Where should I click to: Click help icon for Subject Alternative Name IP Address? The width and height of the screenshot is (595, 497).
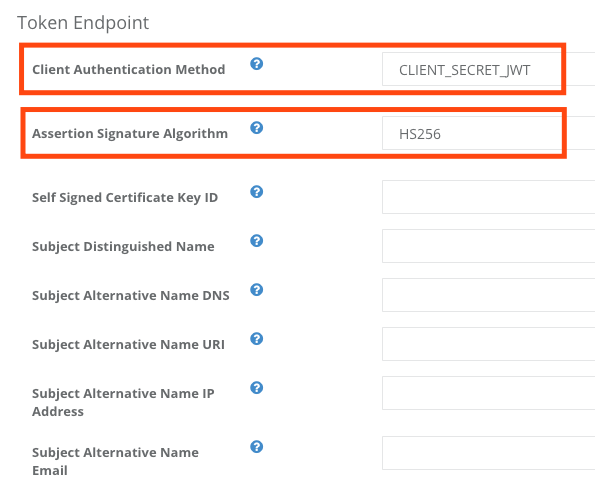click(257, 388)
